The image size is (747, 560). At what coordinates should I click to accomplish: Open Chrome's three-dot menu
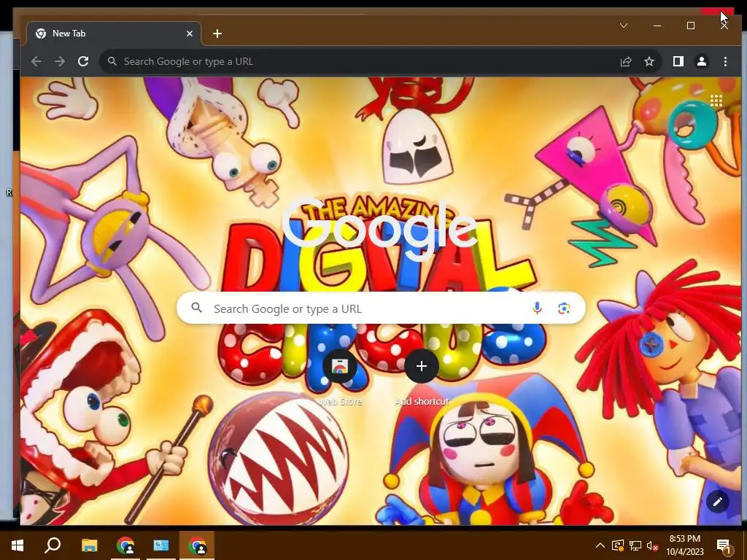coord(725,61)
